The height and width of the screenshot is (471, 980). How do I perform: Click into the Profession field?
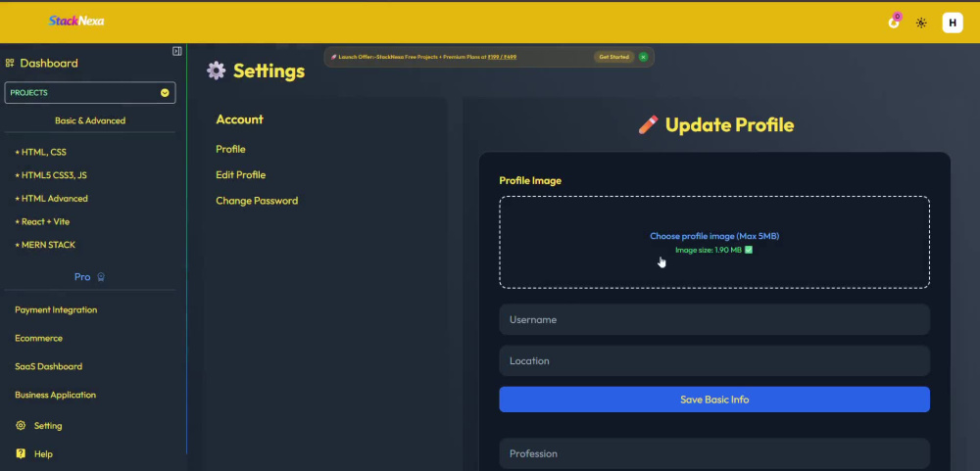point(714,454)
